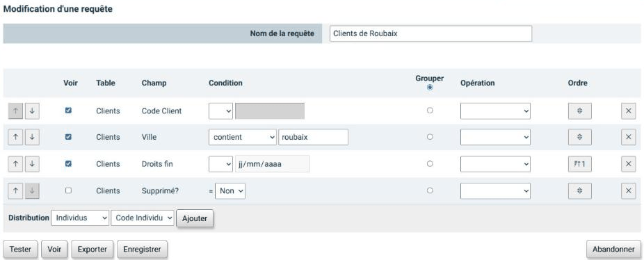This screenshot has width=644, height=260.
Task: Move the Droits fin row down
Action: coord(32,164)
